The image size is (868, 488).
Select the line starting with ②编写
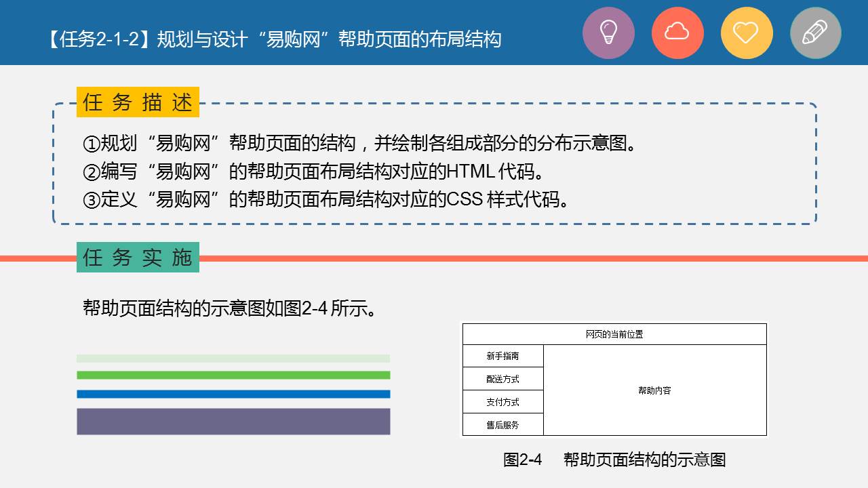point(314,171)
